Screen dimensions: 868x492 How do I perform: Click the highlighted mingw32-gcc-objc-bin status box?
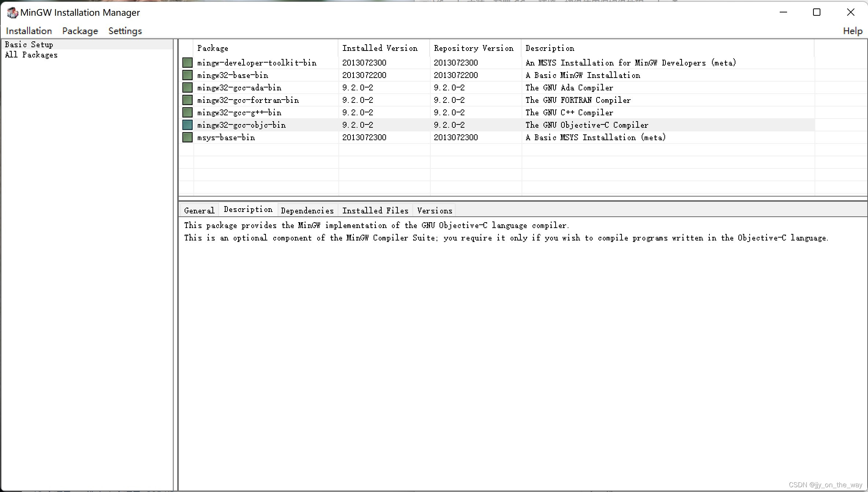tap(188, 125)
